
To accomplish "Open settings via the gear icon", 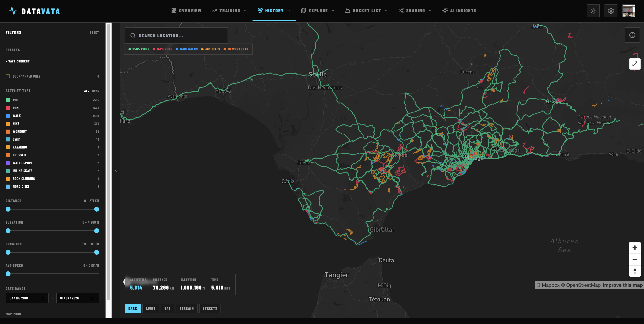I will (x=611, y=11).
